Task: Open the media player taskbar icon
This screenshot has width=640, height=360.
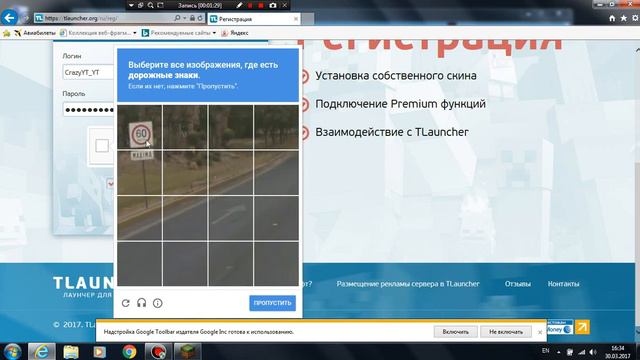Action: [x=100, y=351]
